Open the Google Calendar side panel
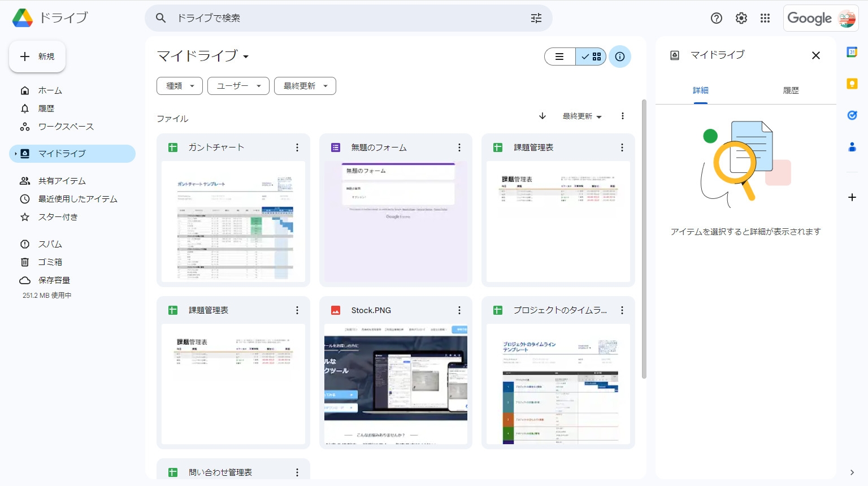Screen dimensions: 868x486 [x=852, y=52]
